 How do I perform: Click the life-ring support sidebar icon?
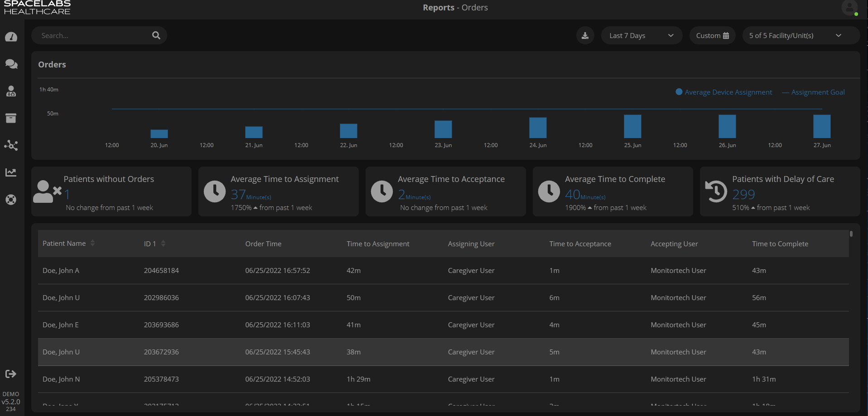pyautogui.click(x=11, y=200)
